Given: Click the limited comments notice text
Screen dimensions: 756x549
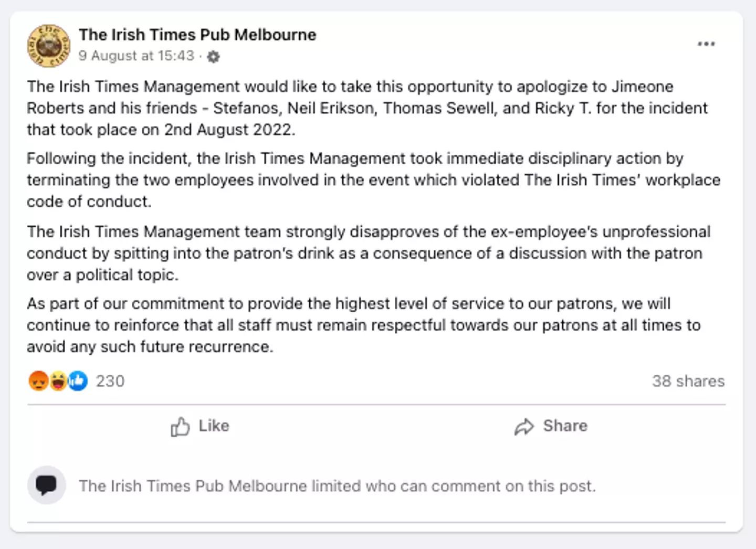Looking at the screenshot, I should [337, 486].
